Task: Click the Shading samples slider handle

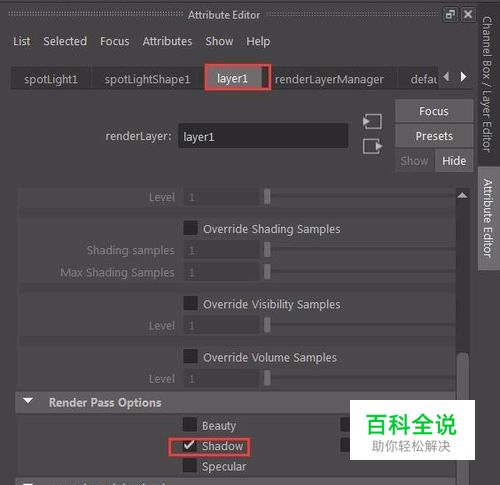Action: [x=267, y=250]
